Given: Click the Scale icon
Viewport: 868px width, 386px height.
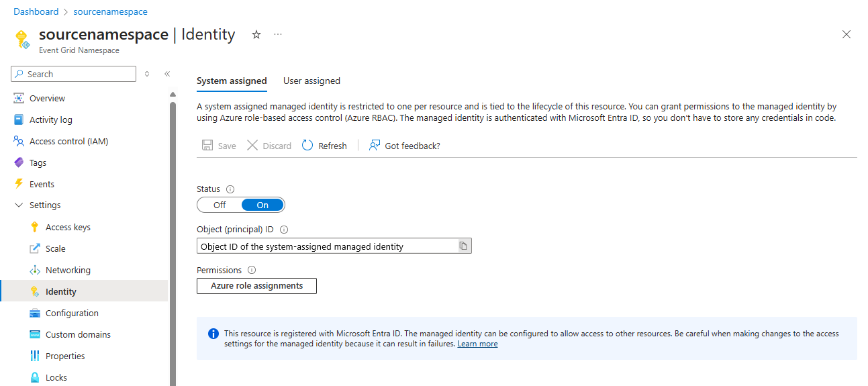Looking at the screenshot, I should click(35, 248).
